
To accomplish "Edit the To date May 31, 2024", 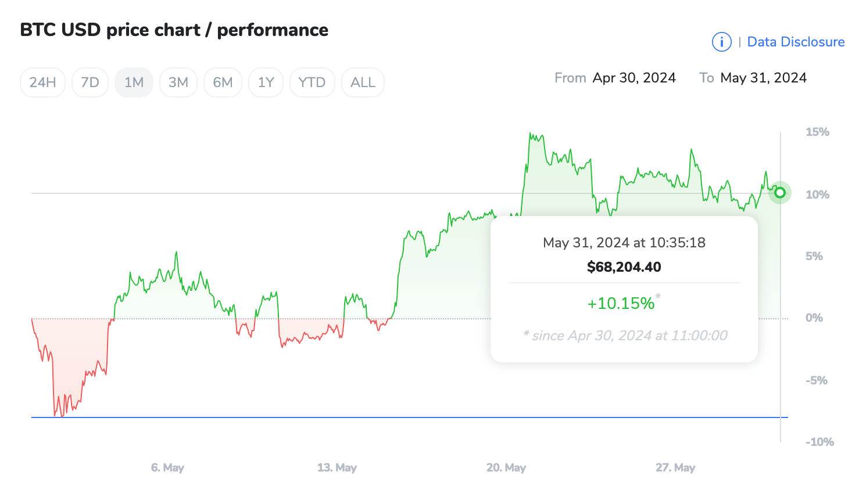I will pos(763,78).
